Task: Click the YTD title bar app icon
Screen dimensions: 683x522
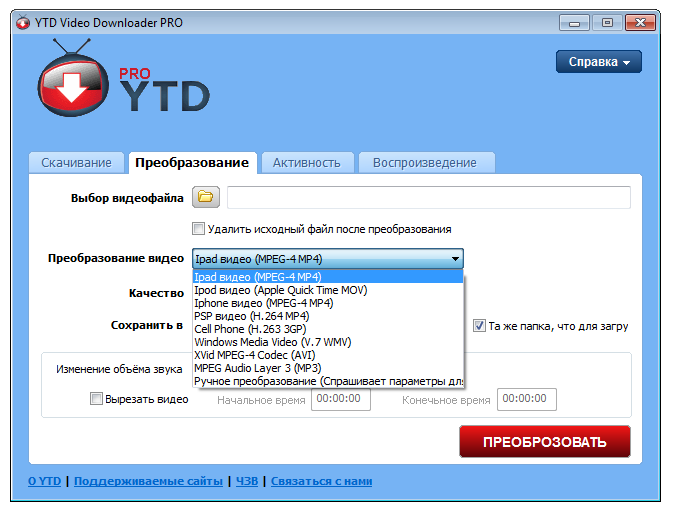Action: point(23,22)
